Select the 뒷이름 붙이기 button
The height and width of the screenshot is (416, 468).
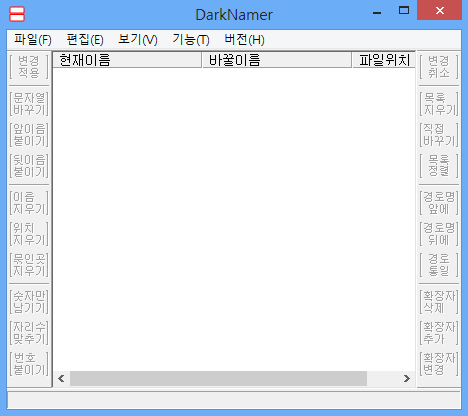click(29, 166)
